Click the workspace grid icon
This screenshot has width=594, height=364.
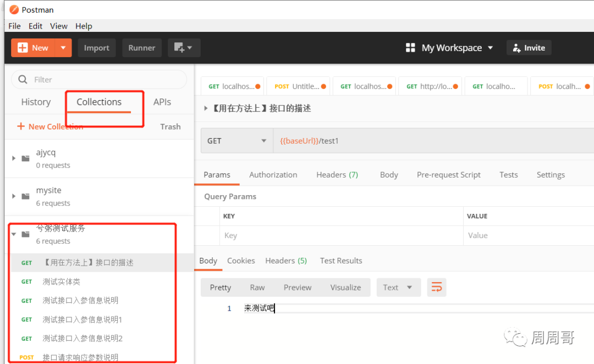click(x=410, y=48)
